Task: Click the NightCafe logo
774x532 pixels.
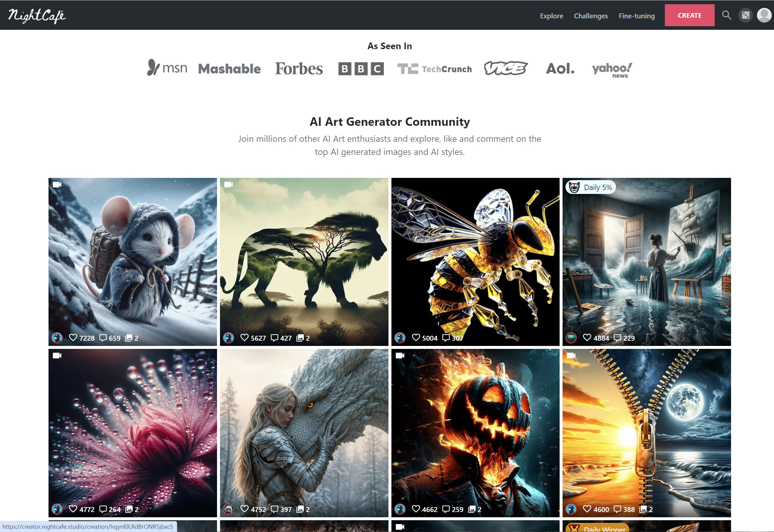Action: [37, 15]
